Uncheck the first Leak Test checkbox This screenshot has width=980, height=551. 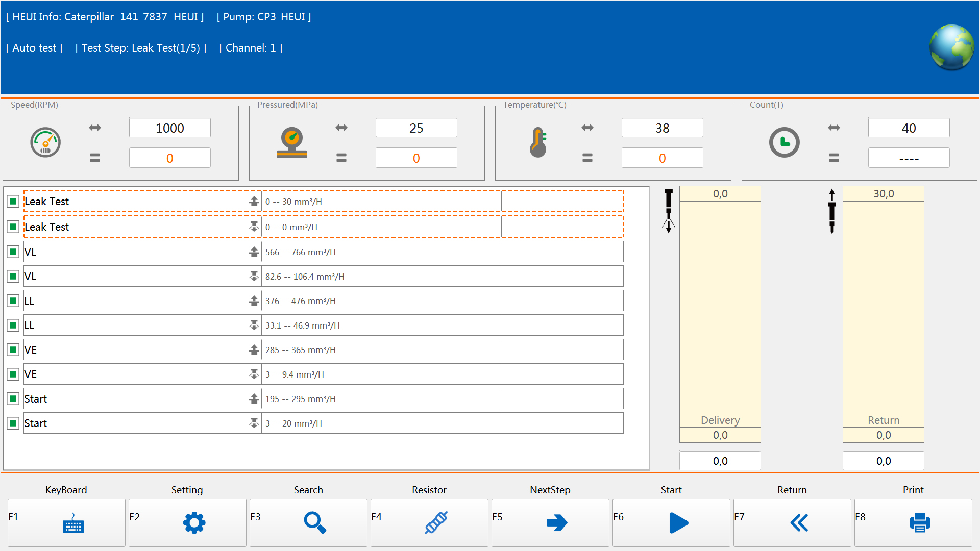click(13, 202)
